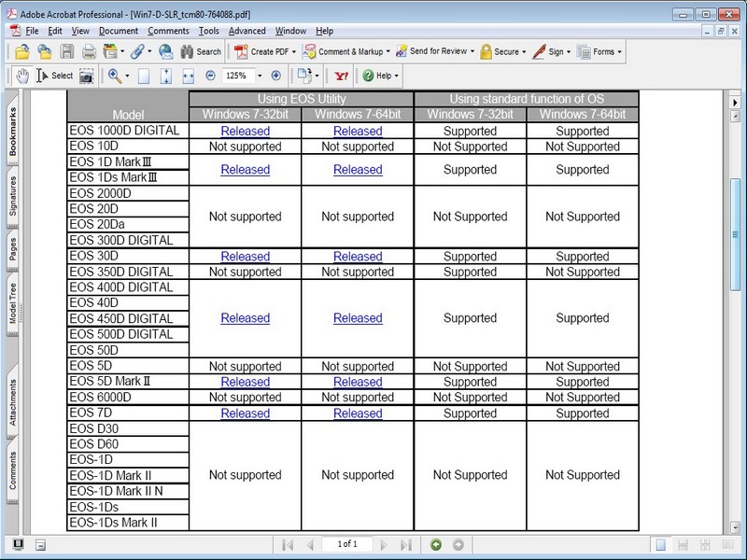Switch to Facing pages layout

(727, 544)
